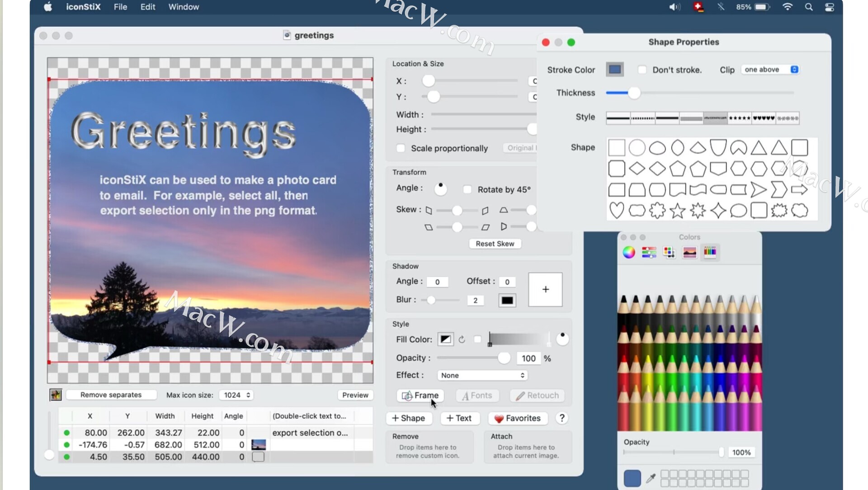Open Wi-Fi status in the menu bar
The height and width of the screenshot is (490, 868).
pyautogui.click(x=788, y=7)
